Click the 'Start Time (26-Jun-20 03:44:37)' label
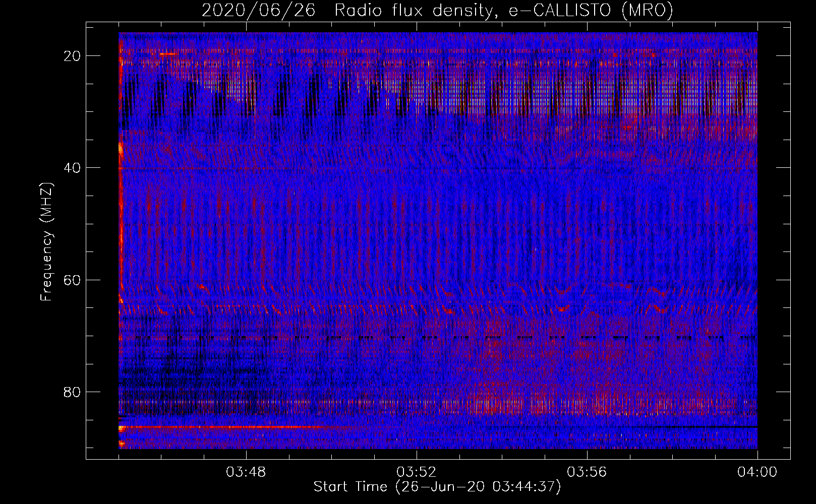 tap(437, 487)
